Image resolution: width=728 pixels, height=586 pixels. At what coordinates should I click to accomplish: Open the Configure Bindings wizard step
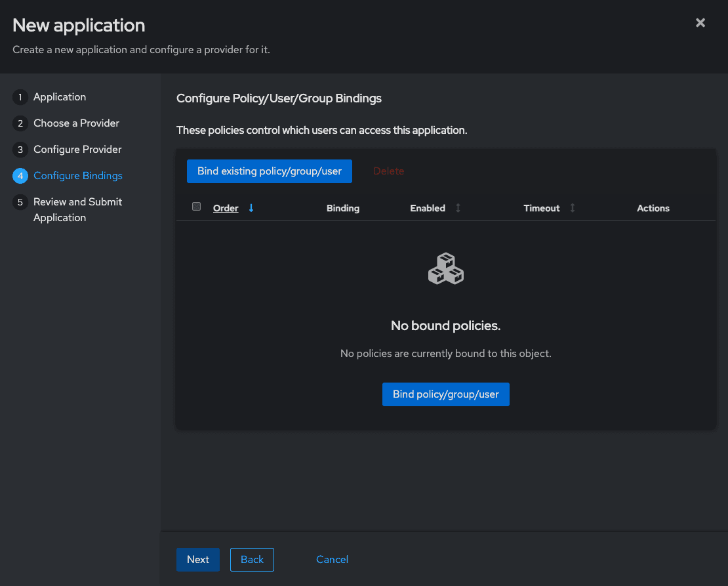pos(77,175)
